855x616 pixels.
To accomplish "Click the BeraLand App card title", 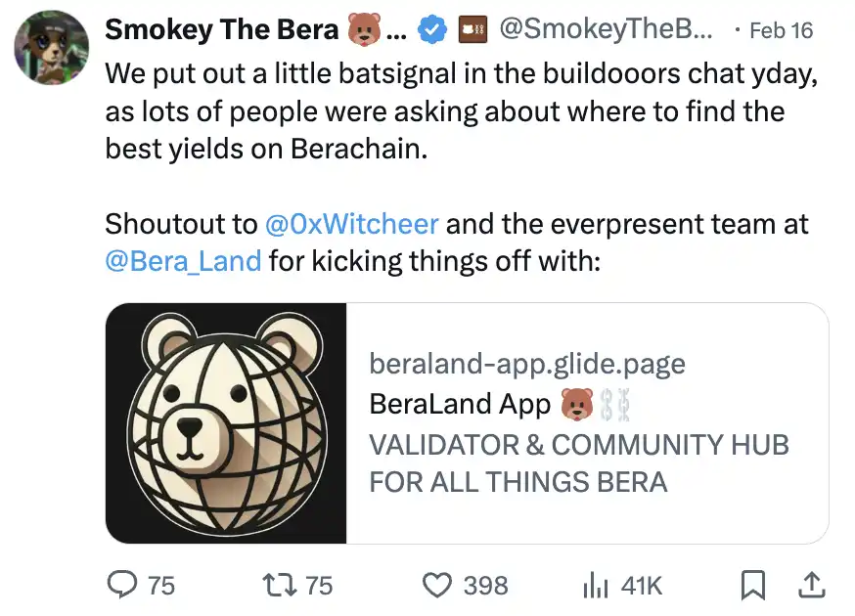I will [x=460, y=404].
